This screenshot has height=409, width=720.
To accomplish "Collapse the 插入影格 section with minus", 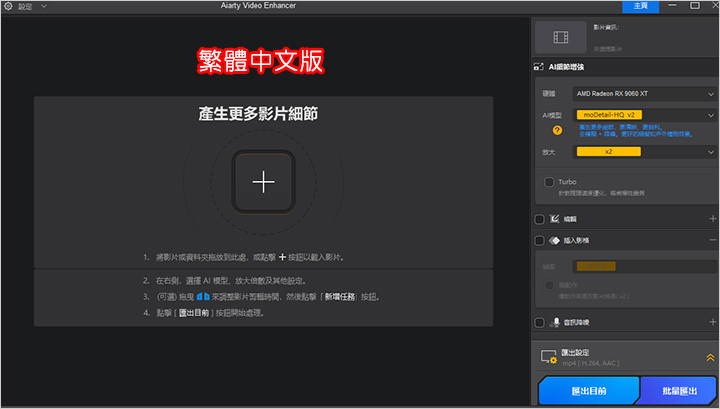I will pos(713,240).
